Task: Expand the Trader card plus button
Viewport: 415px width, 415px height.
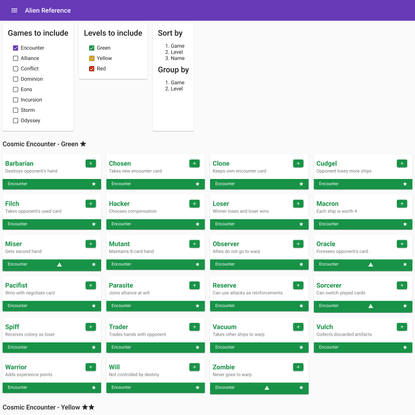Action: (x=194, y=327)
